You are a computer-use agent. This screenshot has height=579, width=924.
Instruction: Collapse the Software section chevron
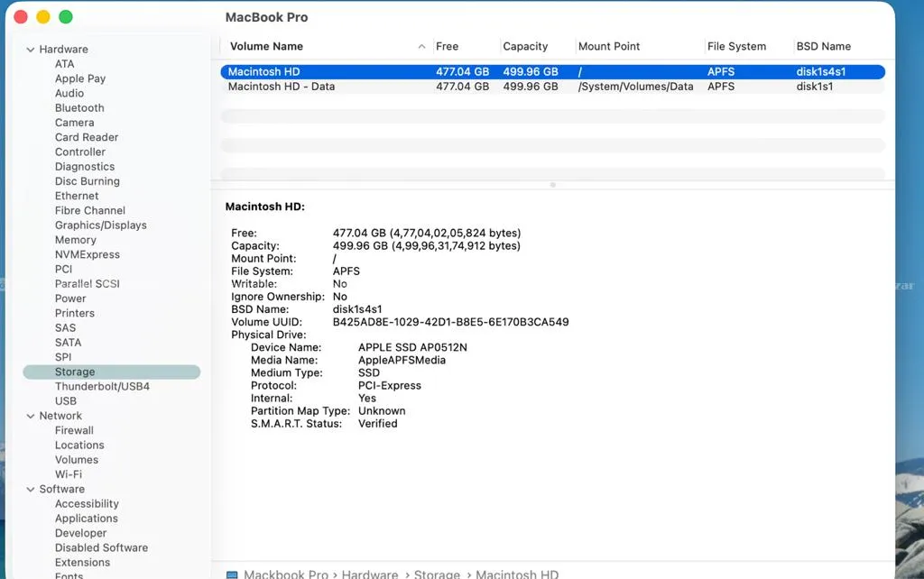point(31,490)
